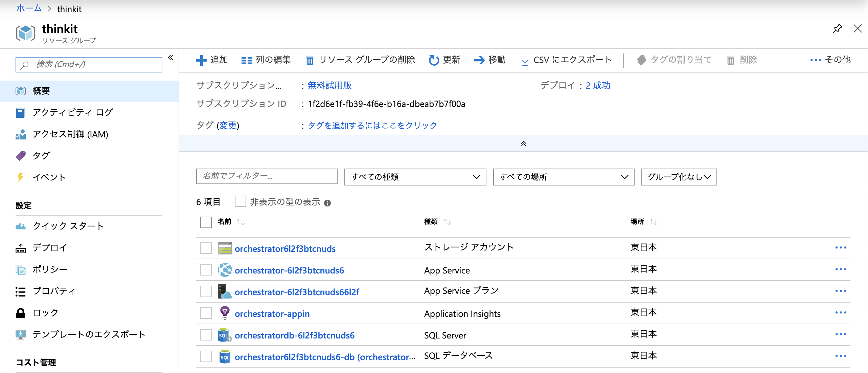Check the box for orchestrator-6l2f3btcnuds66l2f plan
This screenshot has height=373, width=868.
[206, 291]
